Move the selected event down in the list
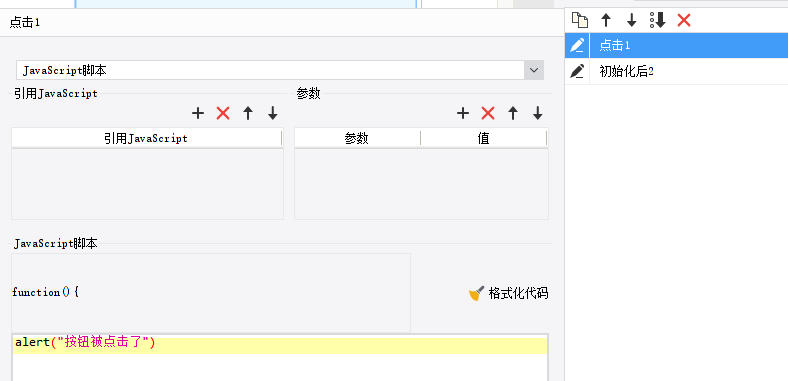788x381 pixels. 632,21
